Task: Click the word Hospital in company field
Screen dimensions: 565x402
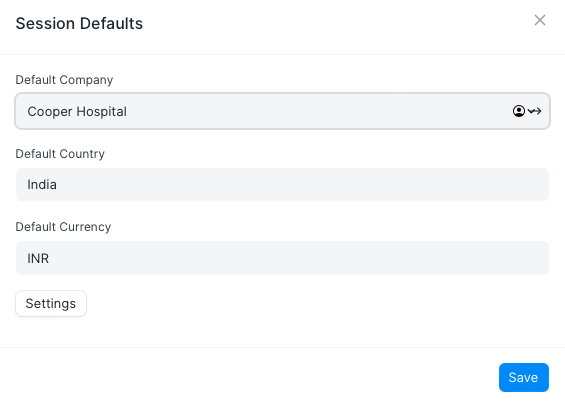Action: 102,112
